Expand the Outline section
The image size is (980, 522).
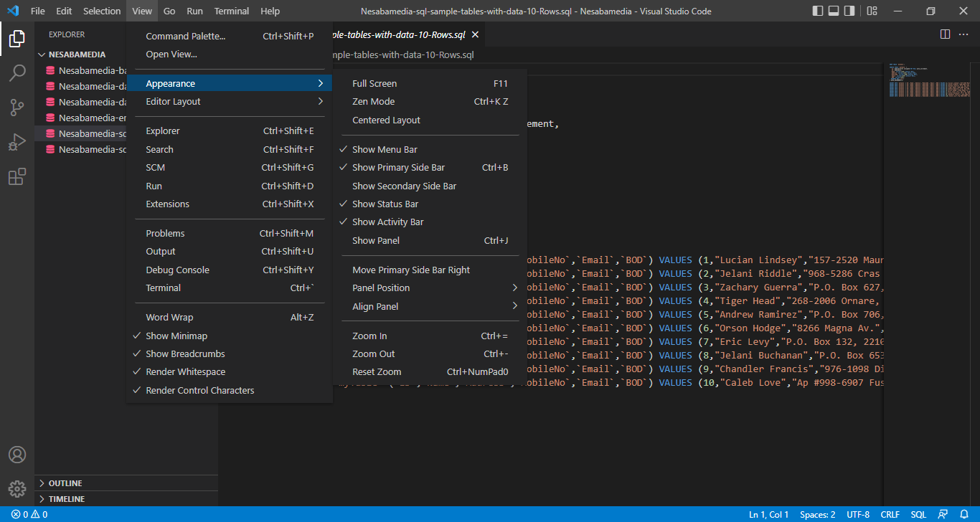coord(65,483)
